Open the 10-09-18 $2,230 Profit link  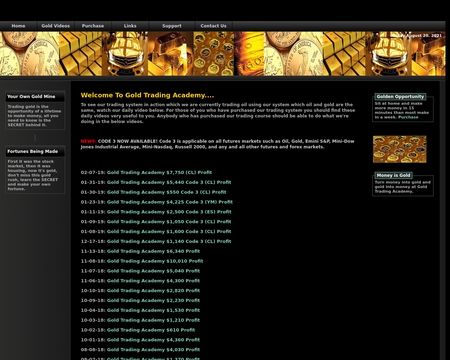(x=153, y=300)
